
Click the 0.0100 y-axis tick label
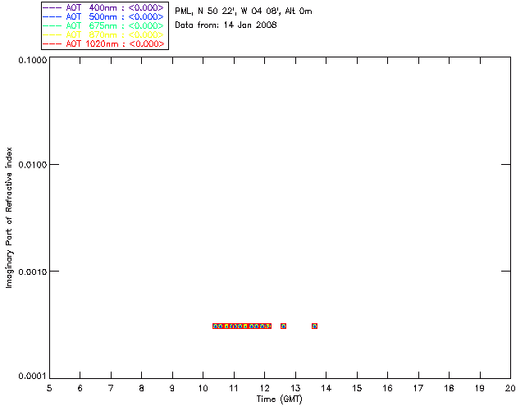click(x=33, y=164)
